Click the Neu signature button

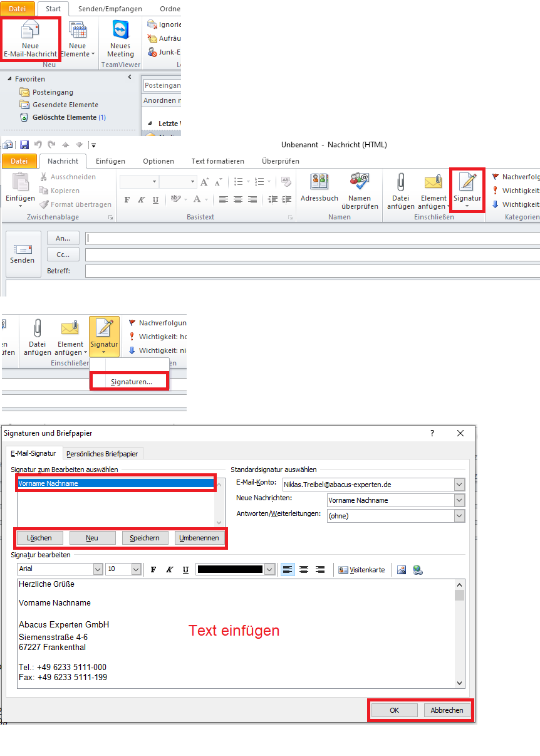[x=92, y=538]
